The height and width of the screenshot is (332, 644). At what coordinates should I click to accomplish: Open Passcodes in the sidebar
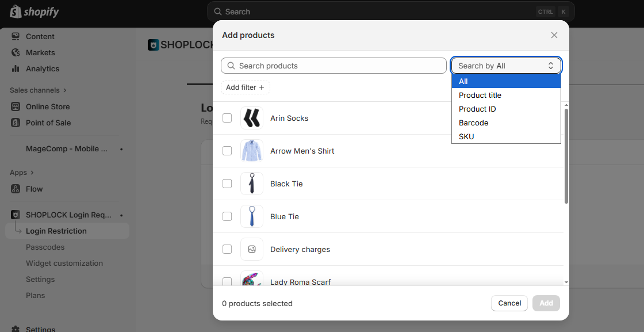tap(45, 247)
